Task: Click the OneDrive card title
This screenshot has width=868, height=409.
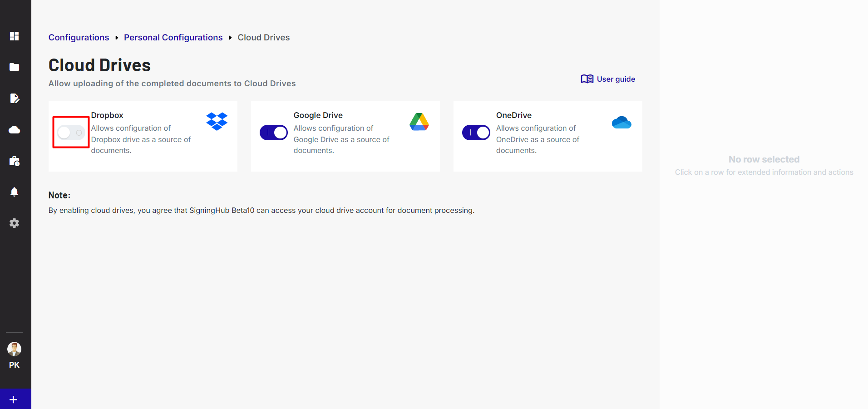Action: click(514, 115)
